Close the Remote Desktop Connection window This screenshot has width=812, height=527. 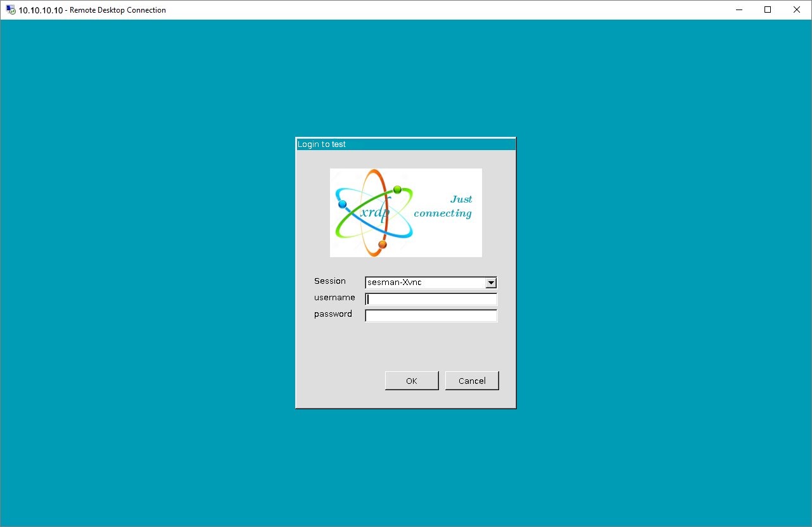coord(797,10)
